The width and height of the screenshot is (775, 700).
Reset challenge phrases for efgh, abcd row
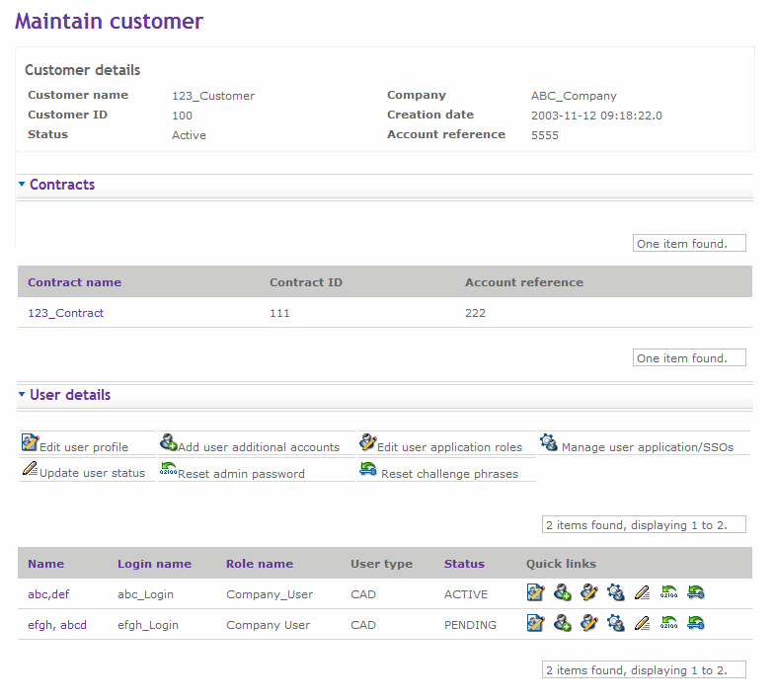695,623
